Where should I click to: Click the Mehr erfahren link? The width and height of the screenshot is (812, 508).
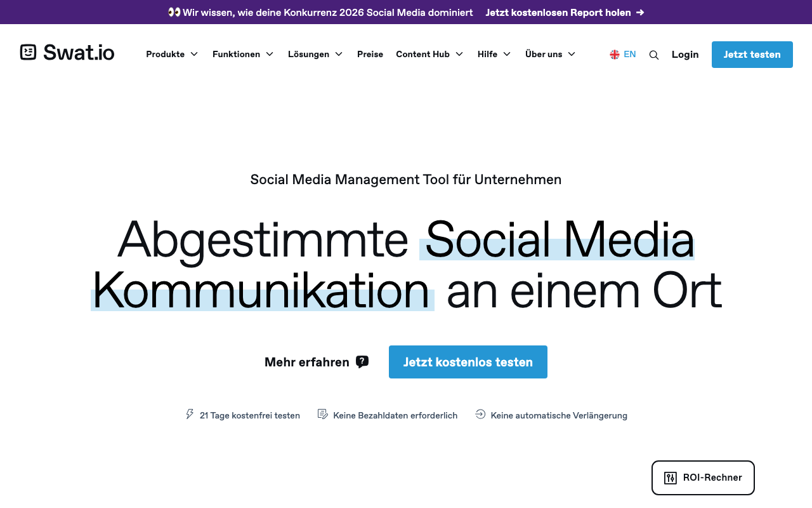307,362
